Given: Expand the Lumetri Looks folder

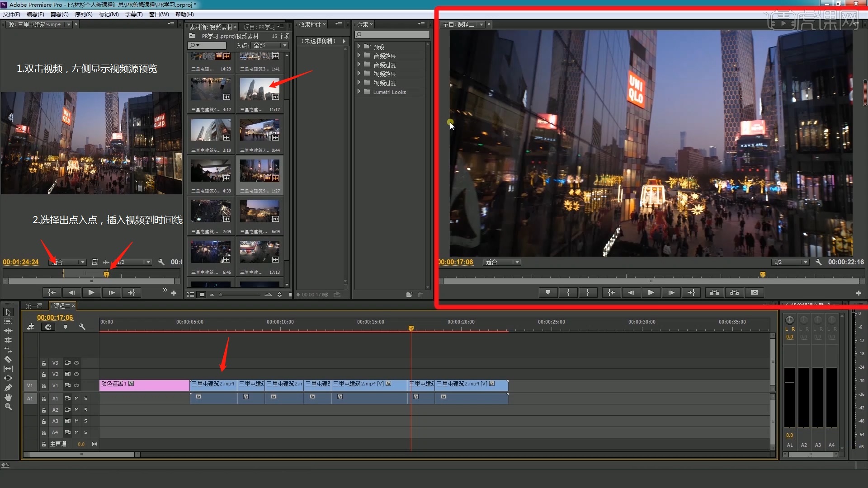Looking at the screenshot, I should [x=359, y=92].
